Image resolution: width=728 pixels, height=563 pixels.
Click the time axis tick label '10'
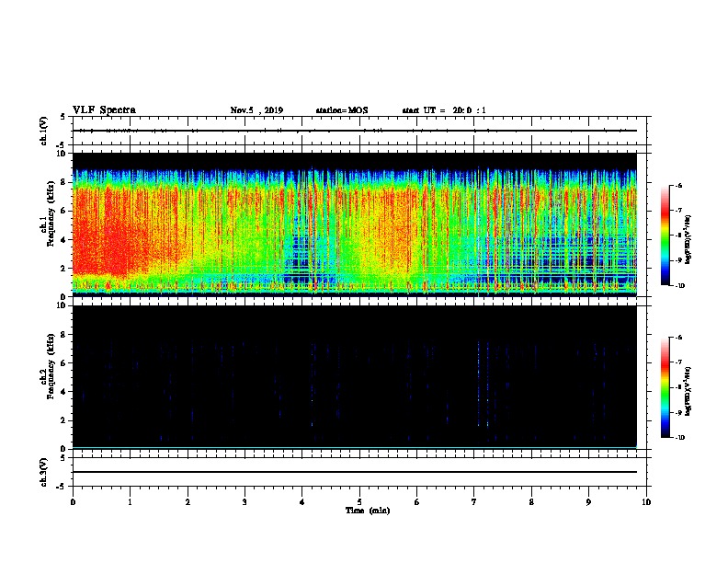coord(646,502)
